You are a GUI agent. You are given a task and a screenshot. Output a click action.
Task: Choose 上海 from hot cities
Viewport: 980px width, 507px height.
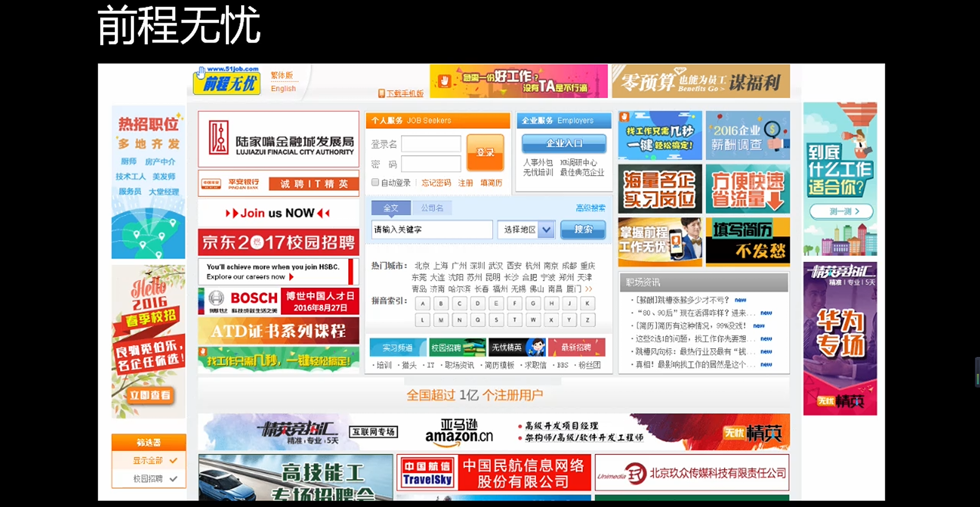coord(440,265)
